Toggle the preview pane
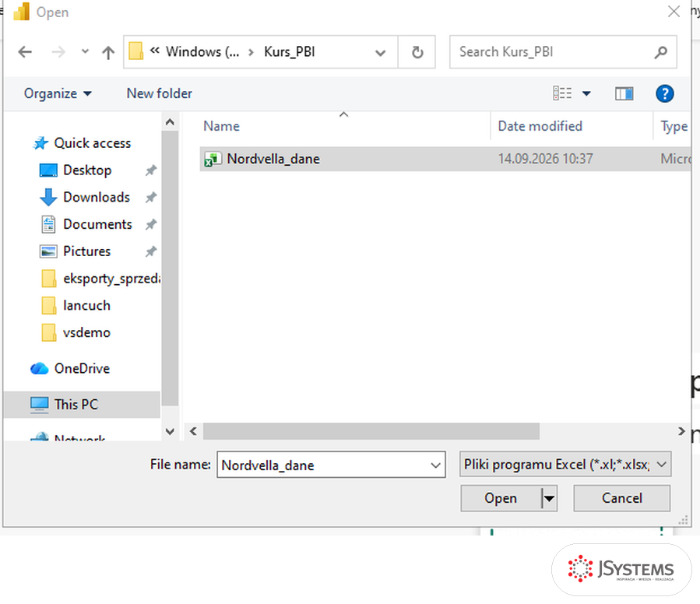 click(x=624, y=93)
